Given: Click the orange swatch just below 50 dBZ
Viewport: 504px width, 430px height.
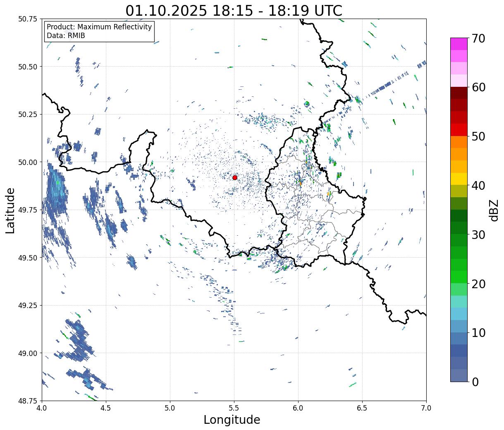Looking at the screenshot, I should (x=459, y=142).
